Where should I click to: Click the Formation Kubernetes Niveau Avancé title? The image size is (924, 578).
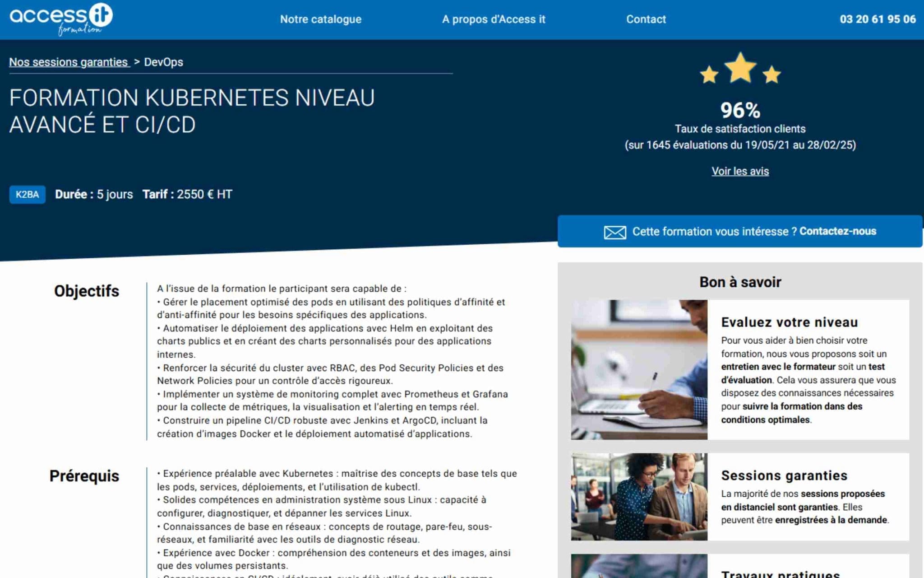click(192, 111)
